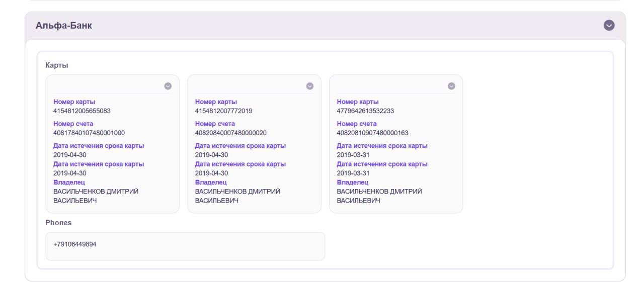Click the third card's Номер счета label
Viewport: 644px width, 282px height.
pos(357,124)
